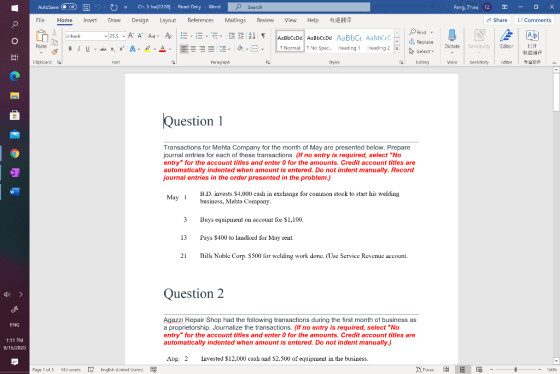The height and width of the screenshot is (374, 560).
Task: Select the Format Painter brush icon
Action: click(54, 52)
